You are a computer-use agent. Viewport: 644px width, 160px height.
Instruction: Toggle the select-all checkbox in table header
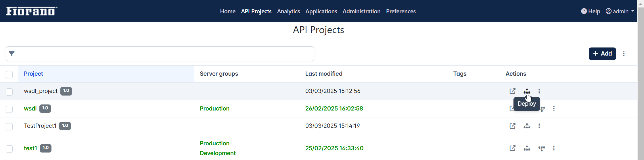click(9, 75)
